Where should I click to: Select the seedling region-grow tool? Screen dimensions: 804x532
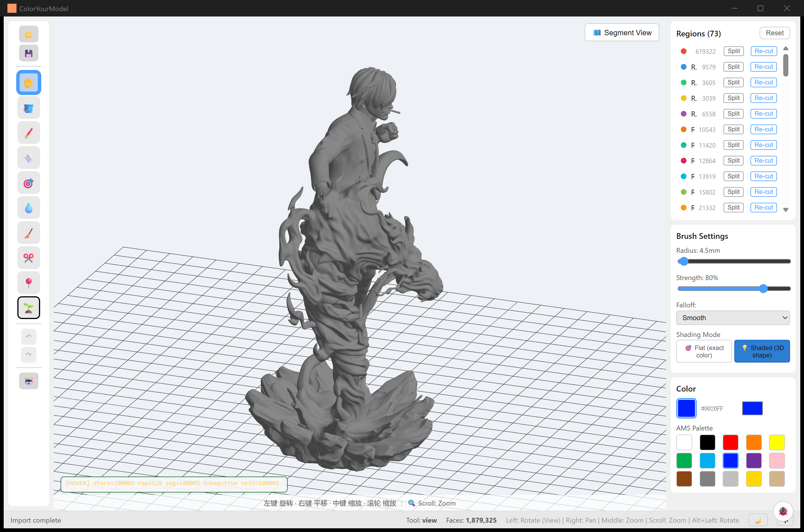[x=28, y=308]
